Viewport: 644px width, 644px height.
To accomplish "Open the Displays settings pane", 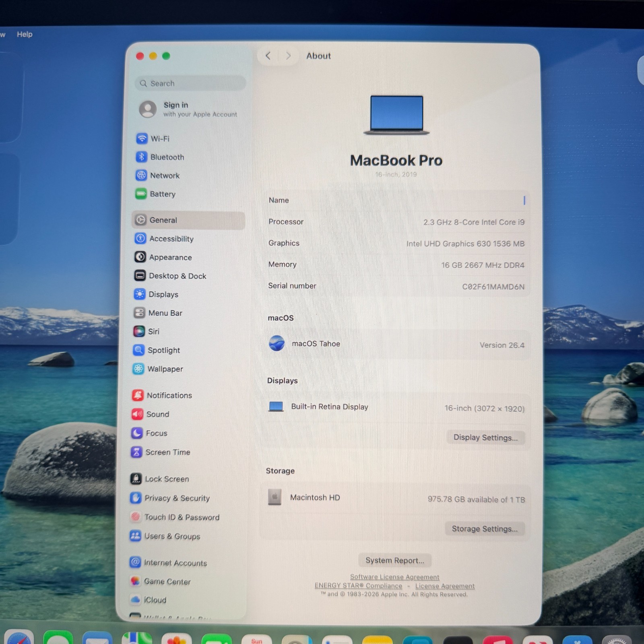I will click(163, 294).
